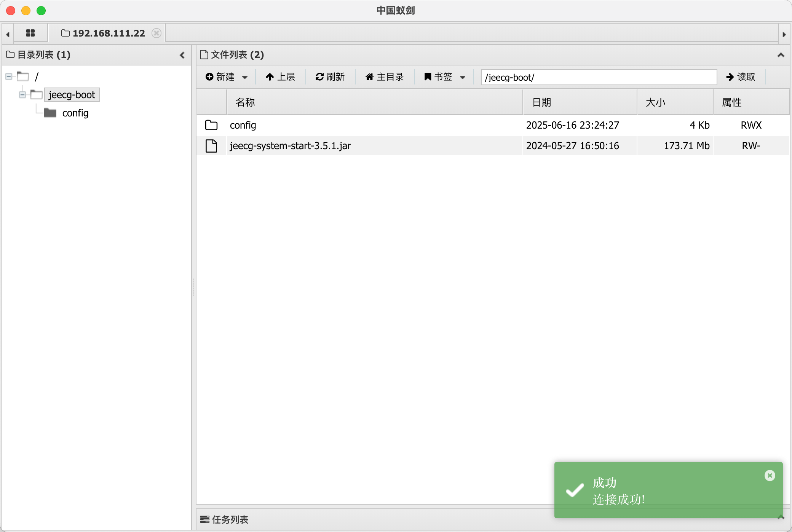Collapse the jeecg-boot tree node
This screenshot has height=532, width=792.
22,94
